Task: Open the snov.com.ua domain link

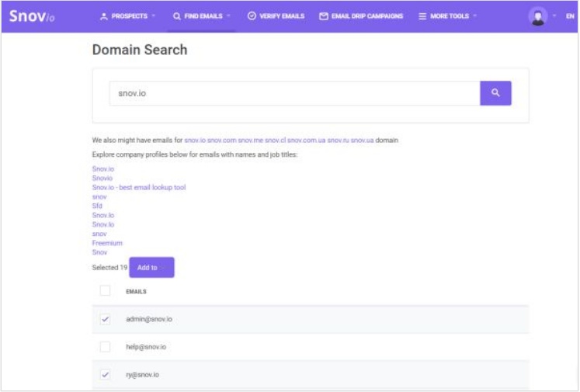Action: (x=306, y=140)
